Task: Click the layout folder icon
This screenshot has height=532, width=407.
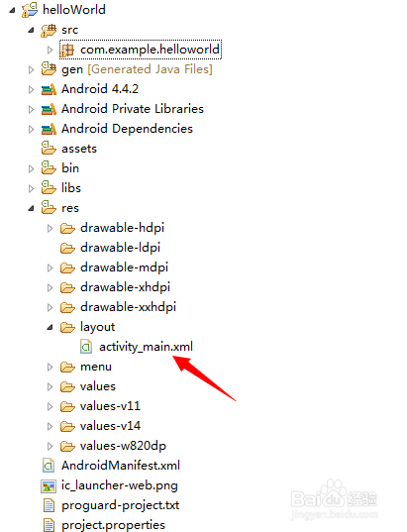Action: [x=67, y=327]
